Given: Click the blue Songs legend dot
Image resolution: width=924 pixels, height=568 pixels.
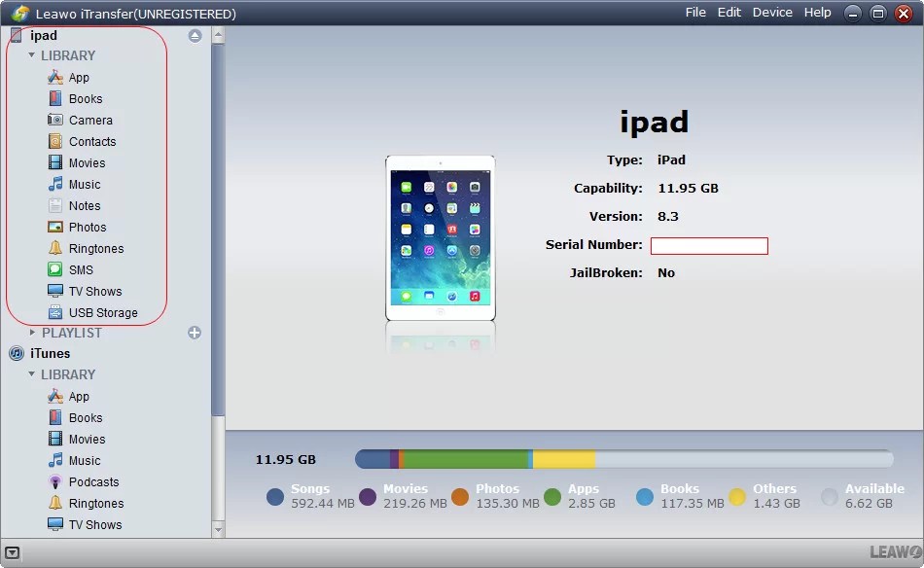Looking at the screenshot, I should click(275, 497).
